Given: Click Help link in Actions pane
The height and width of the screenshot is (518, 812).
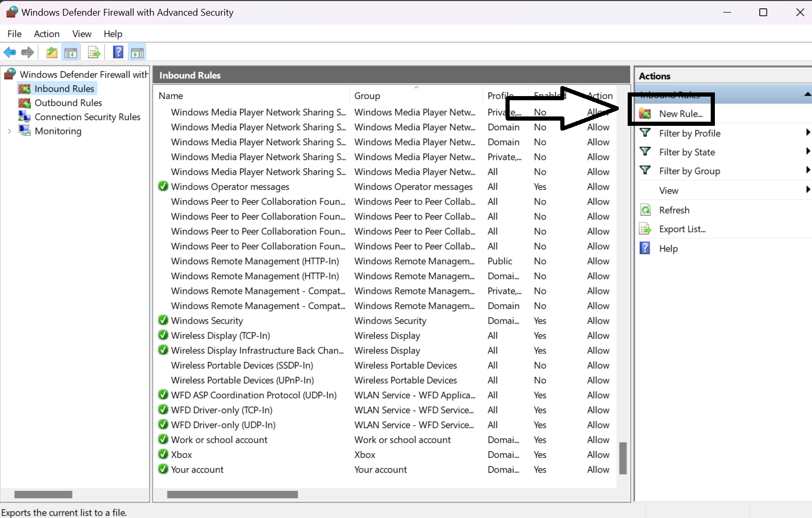Looking at the screenshot, I should 668,249.
